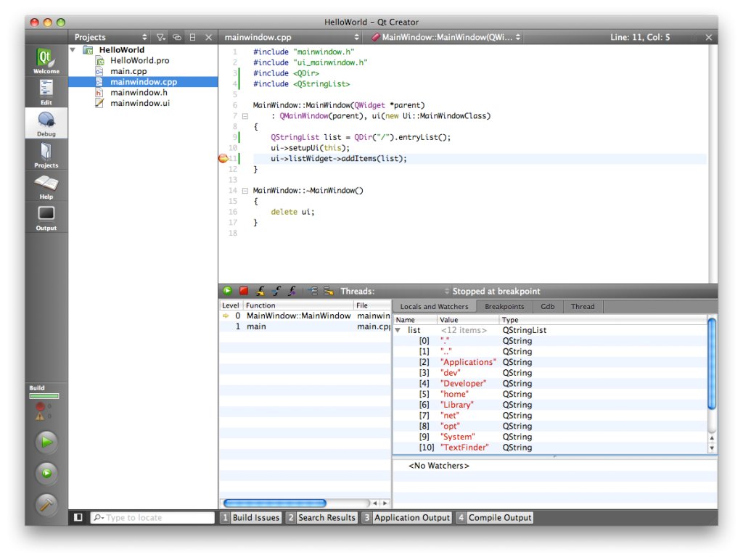
Task: Click the Type column header in Locals
Action: 604,320
